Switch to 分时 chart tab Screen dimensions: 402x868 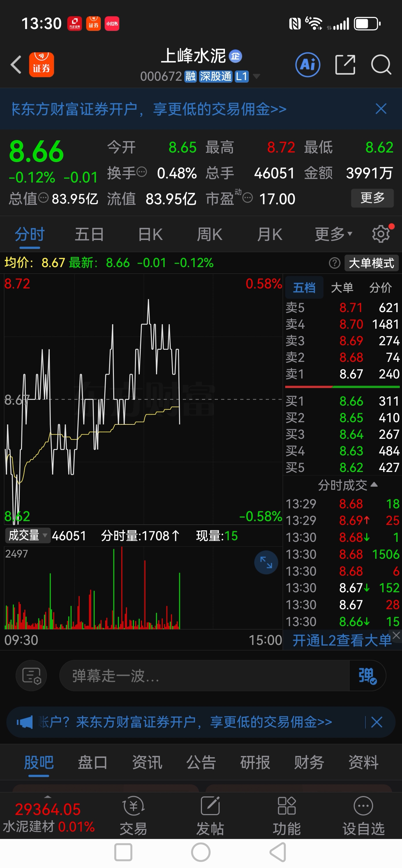pos(30,234)
